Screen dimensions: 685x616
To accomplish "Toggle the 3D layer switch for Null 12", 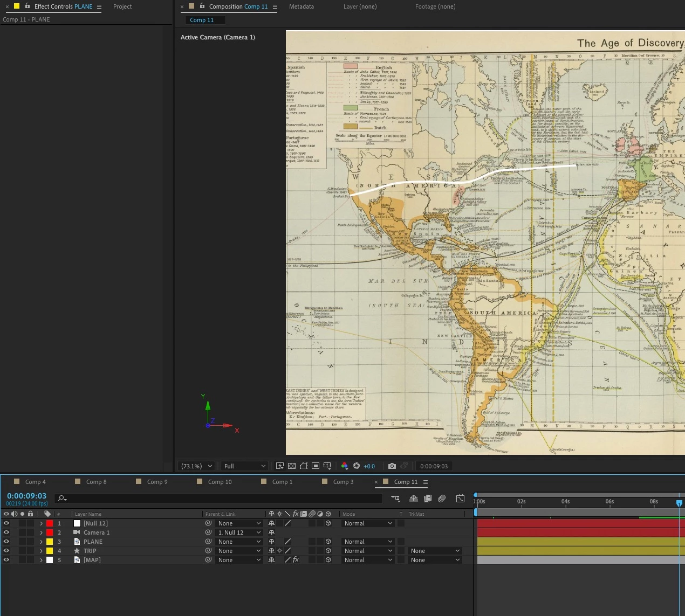I will [328, 523].
